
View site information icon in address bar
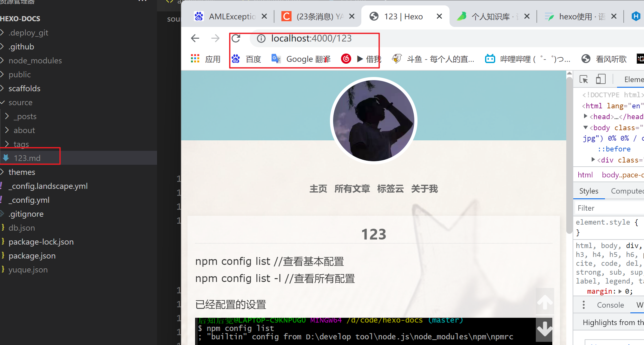(261, 39)
